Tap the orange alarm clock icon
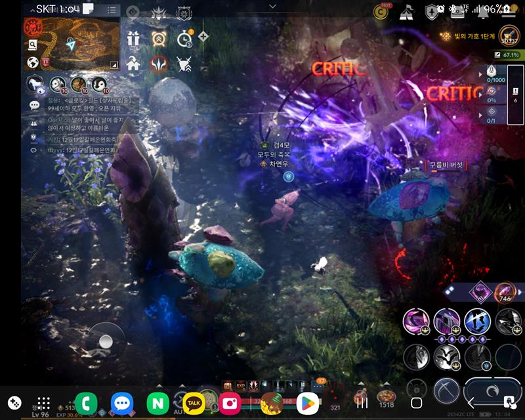This screenshot has width=525, height=420. click(159, 39)
